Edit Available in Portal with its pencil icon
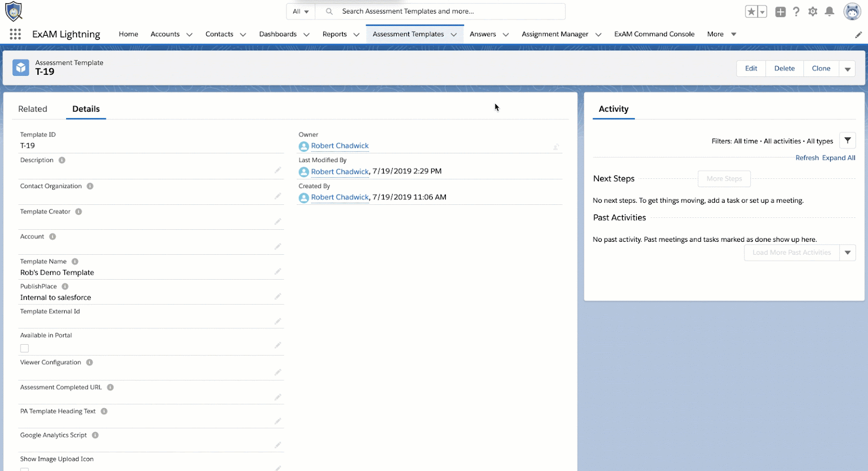This screenshot has width=868, height=471. click(278, 345)
